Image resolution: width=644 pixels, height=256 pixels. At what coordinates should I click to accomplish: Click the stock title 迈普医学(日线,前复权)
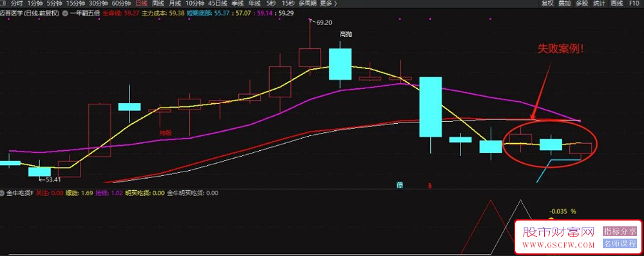click(30, 13)
